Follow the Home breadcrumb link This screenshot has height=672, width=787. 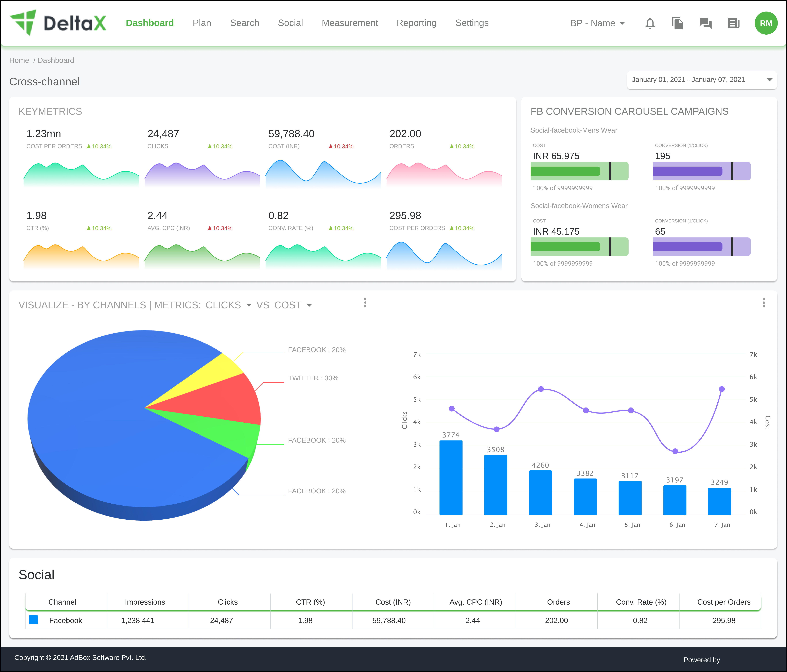pyautogui.click(x=19, y=60)
